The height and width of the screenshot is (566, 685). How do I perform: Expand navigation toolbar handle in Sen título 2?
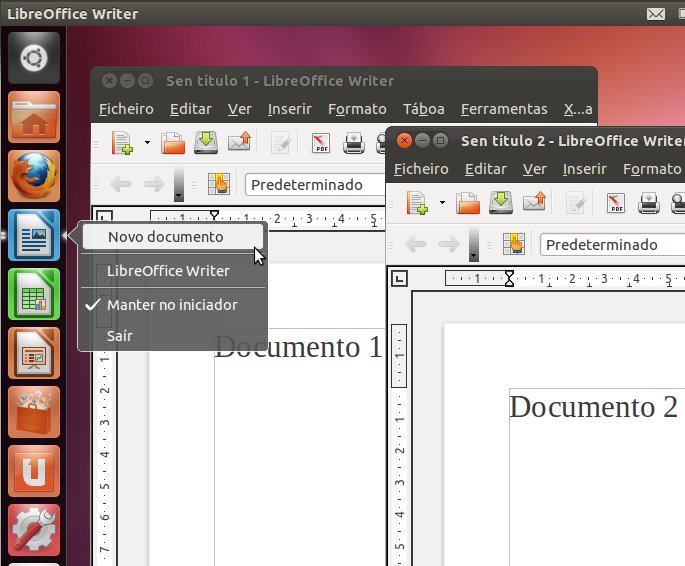(x=474, y=244)
